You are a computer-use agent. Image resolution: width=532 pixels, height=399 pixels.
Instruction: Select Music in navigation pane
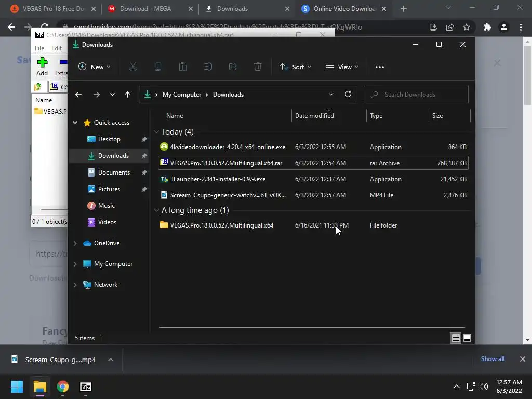109,206
